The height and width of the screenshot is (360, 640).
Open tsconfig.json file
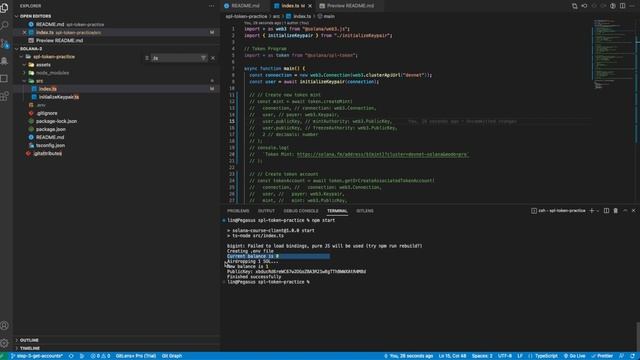(x=50, y=145)
